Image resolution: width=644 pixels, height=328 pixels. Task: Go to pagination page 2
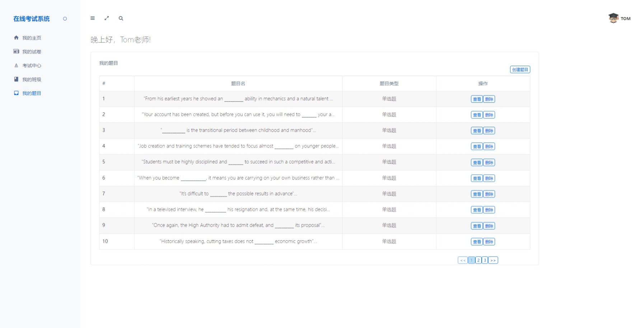(x=478, y=260)
